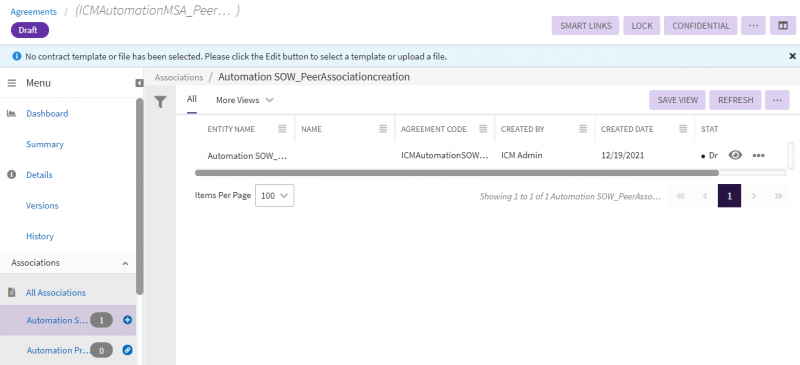Viewport: 800px width, 365px height.
Task: Open Summary from side menu
Action: pos(45,144)
